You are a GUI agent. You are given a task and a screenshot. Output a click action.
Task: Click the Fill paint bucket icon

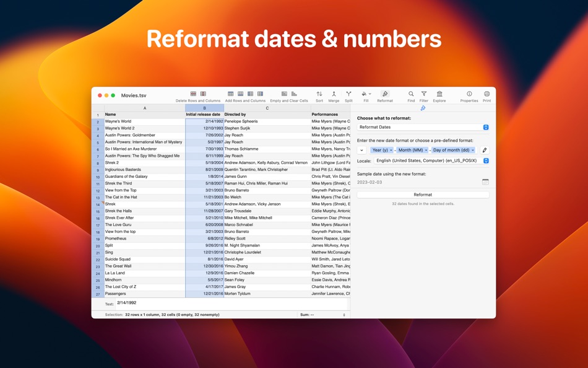[364, 94]
